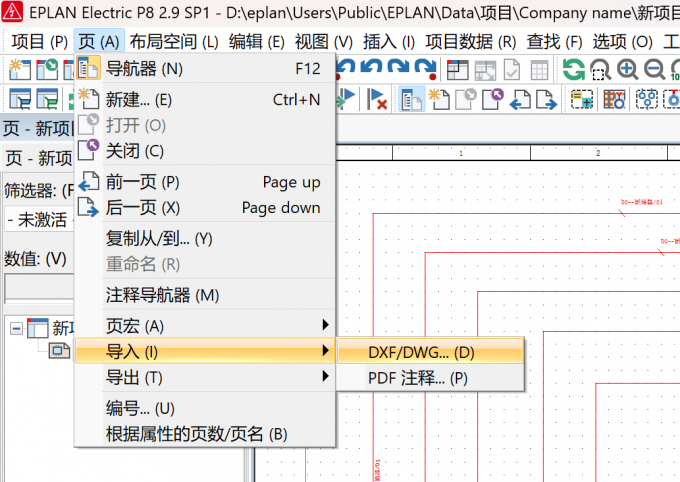
Task: Expand the 页宏 (A) submenu
Action: click(x=205, y=326)
